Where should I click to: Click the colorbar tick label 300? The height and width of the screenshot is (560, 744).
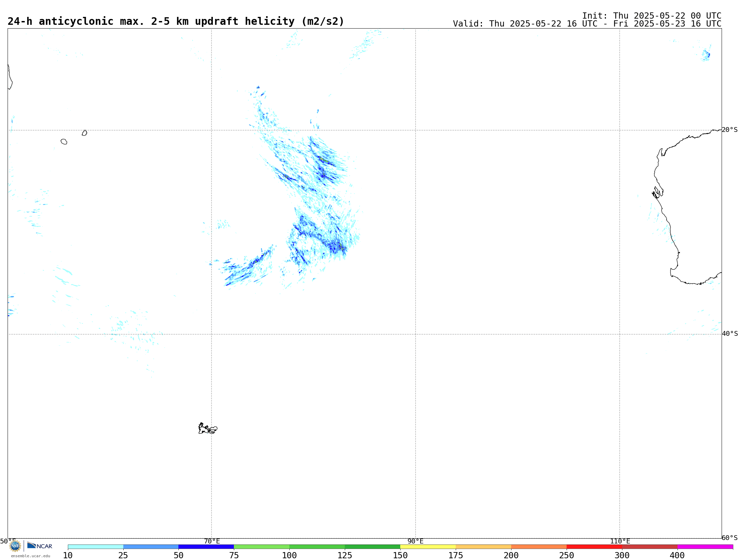click(x=622, y=556)
